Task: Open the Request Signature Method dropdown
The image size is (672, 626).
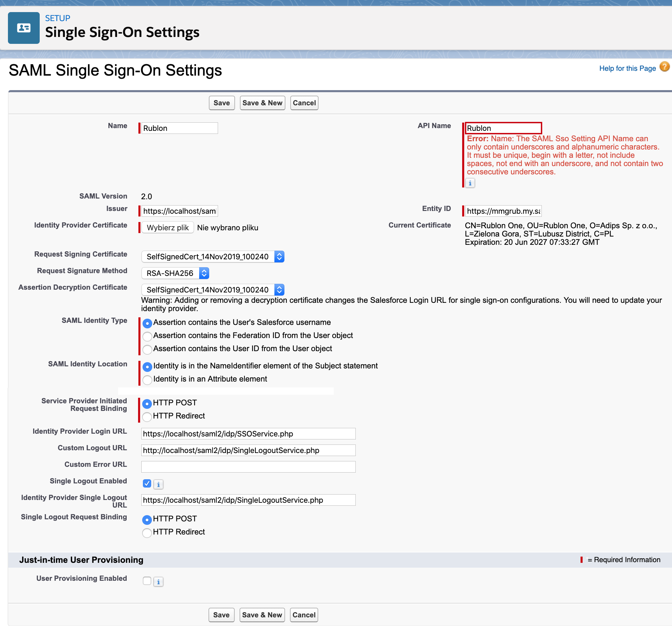Action: coord(175,273)
